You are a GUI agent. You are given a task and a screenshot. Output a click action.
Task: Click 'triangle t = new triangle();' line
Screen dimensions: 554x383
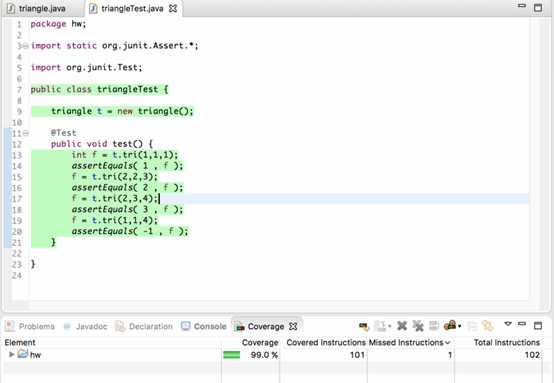click(x=122, y=111)
